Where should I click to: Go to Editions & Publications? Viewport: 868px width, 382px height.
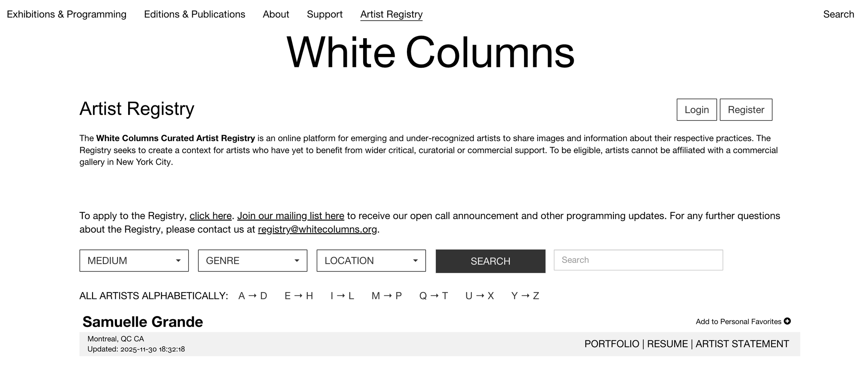click(194, 14)
